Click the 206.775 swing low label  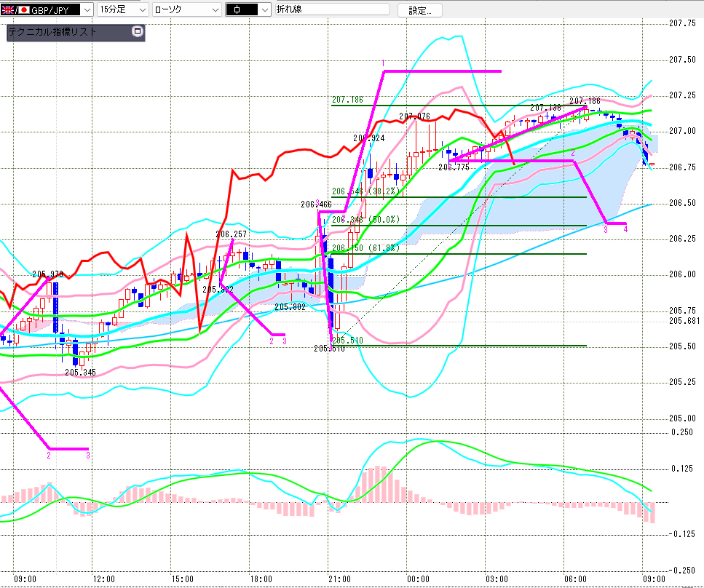pyautogui.click(x=453, y=167)
